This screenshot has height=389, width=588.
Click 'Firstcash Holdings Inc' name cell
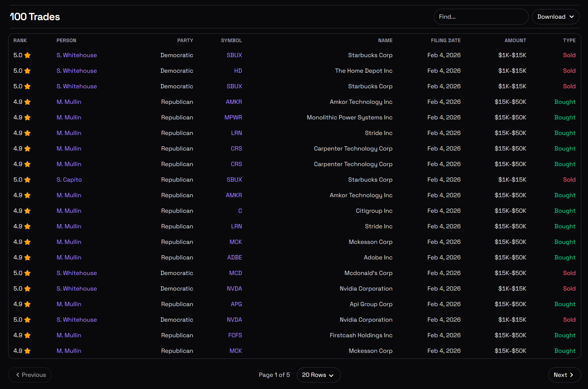tap(361, 335)
